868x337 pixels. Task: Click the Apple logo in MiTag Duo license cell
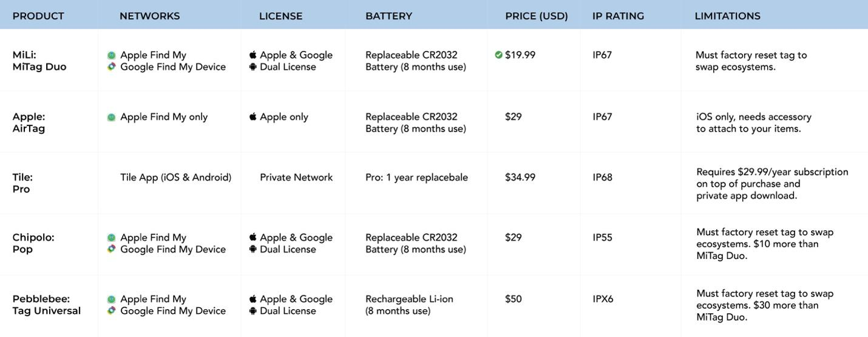pyautogui.click(x=253, y=55)
